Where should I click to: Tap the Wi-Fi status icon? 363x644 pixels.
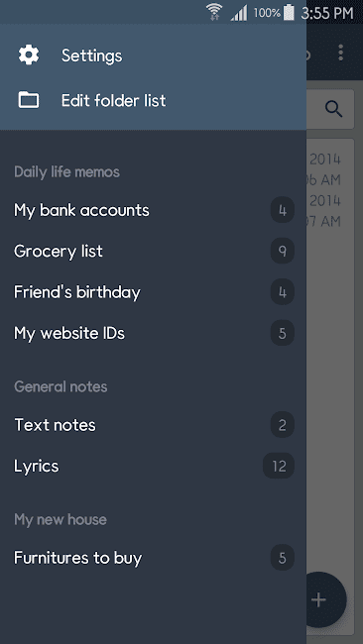[x=214, y=12]
